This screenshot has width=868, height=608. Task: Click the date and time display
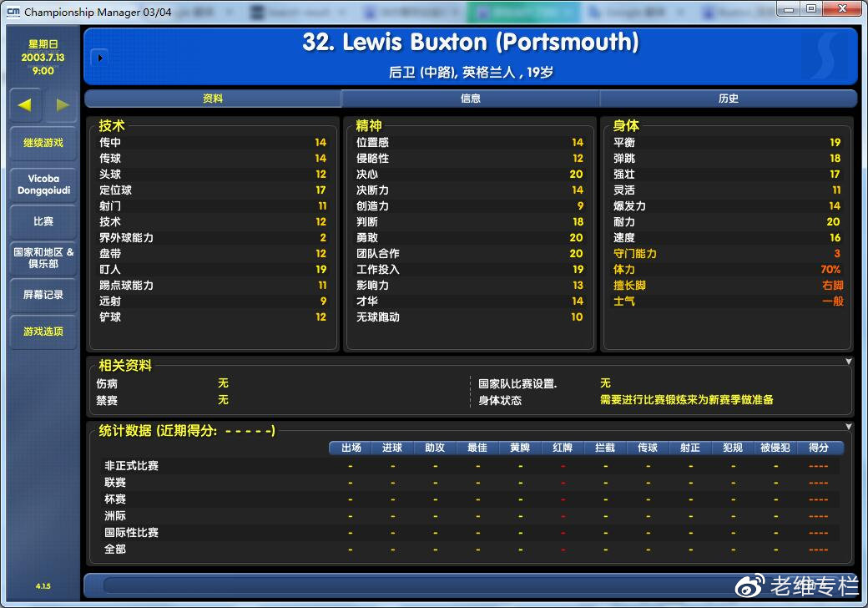(x=43, y=58)
